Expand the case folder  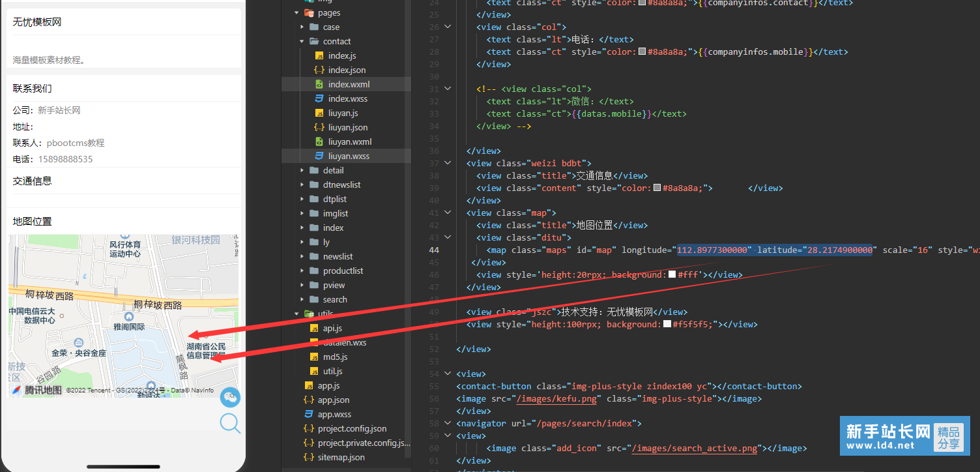(x=302, y=27)
